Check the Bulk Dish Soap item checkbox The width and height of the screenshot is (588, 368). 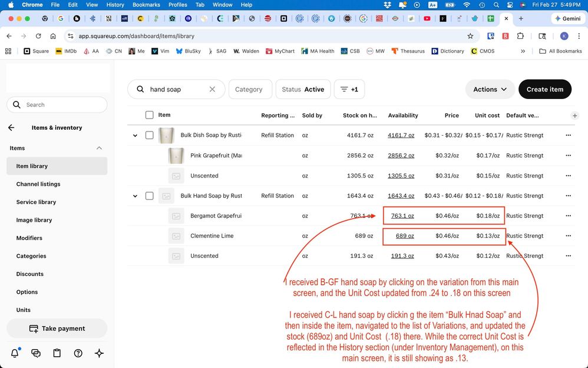149,135
